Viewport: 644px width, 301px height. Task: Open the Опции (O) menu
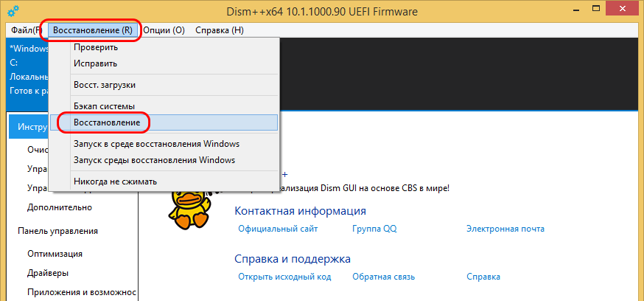coord(164,30)
